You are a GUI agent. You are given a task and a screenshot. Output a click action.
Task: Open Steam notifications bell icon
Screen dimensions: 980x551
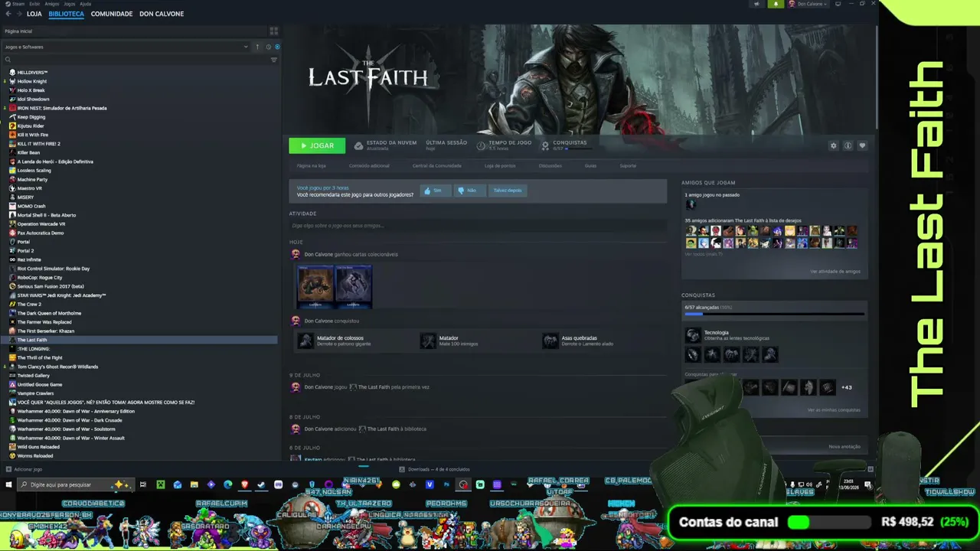(776, 4)
